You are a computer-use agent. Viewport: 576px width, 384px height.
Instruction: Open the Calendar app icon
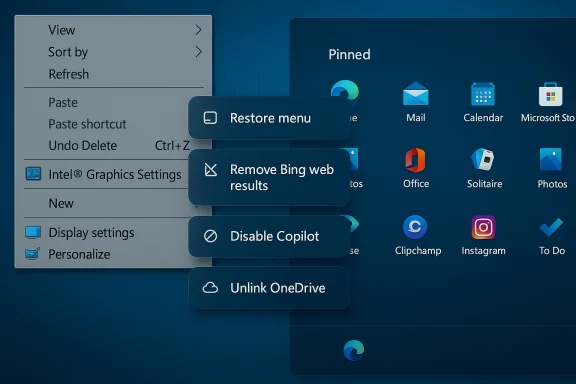pos(483,94)
